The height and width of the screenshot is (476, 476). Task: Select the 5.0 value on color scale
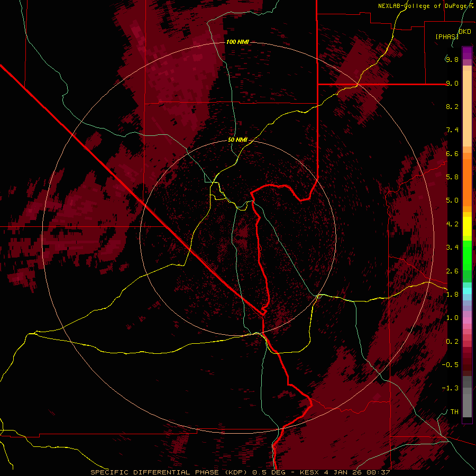pyautogui.click(x=452, y=200)
